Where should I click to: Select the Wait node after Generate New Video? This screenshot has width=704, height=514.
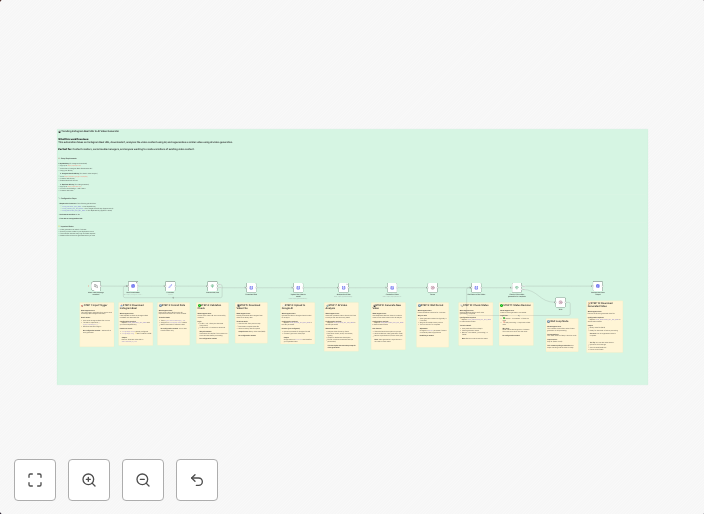(433, 288)
